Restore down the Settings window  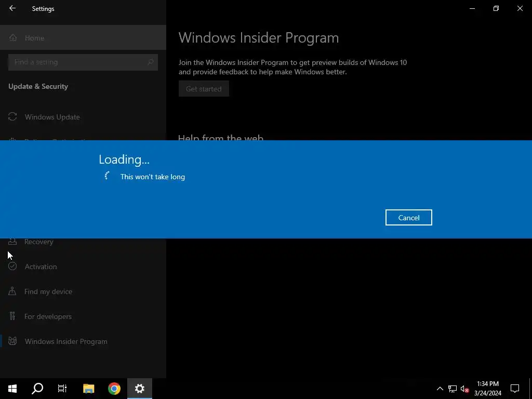pos(496,8)
